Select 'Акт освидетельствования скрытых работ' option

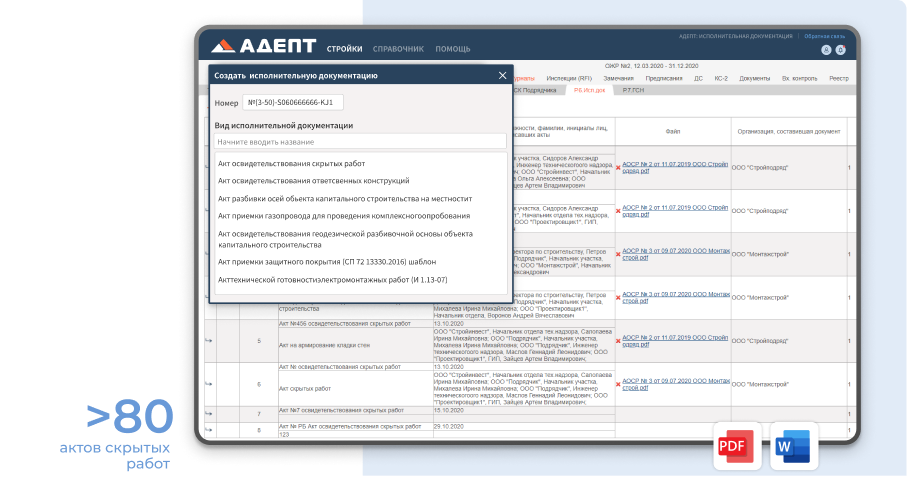292,164
